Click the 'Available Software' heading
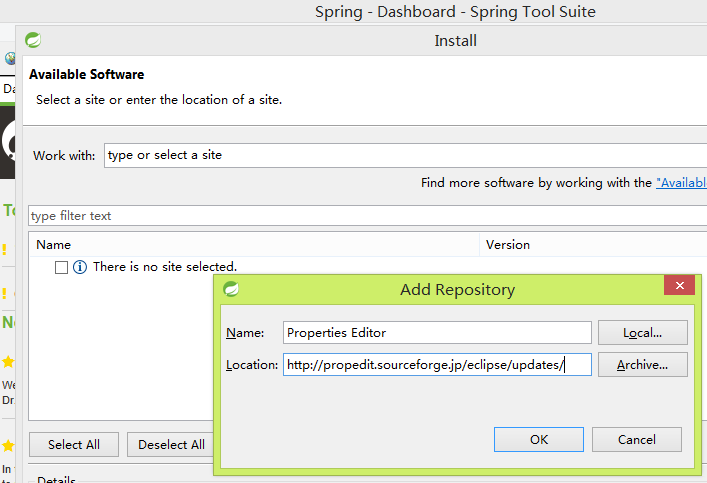 [x=87, y=74]
